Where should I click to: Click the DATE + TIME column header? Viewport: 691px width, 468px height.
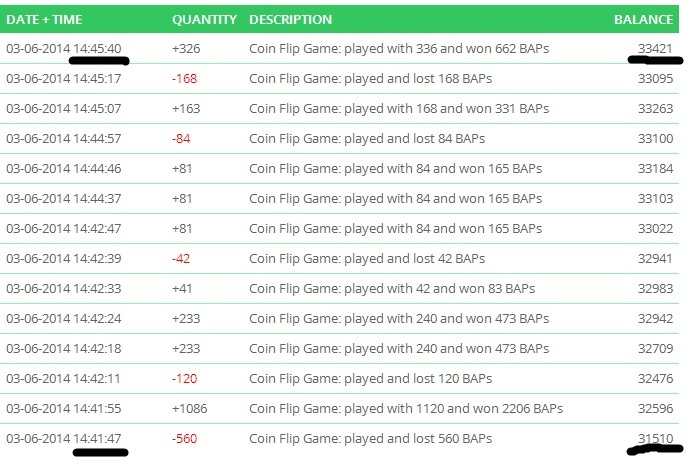pos(44,20)
